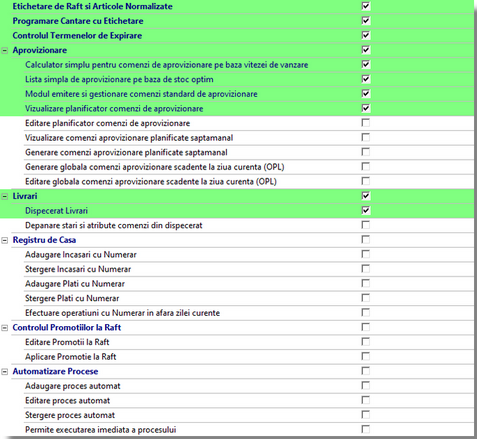Collapse the Aprovizionare group

pyautogui.click(x=5, y=51)
